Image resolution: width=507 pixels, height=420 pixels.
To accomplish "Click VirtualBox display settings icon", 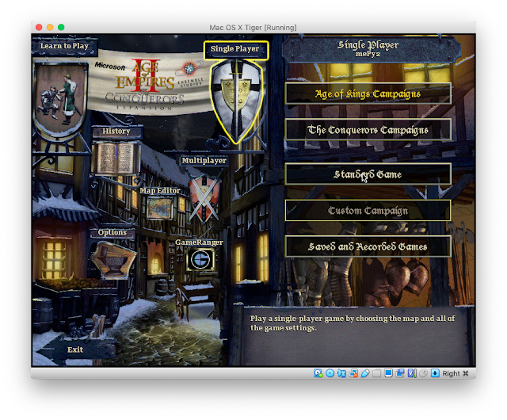I will click(388, 373).
